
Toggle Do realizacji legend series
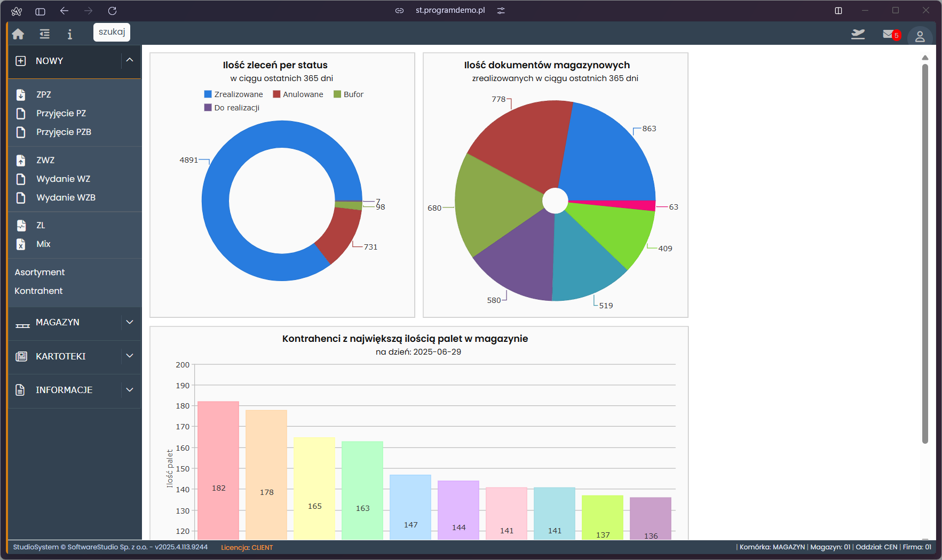[x=236, y=108]
